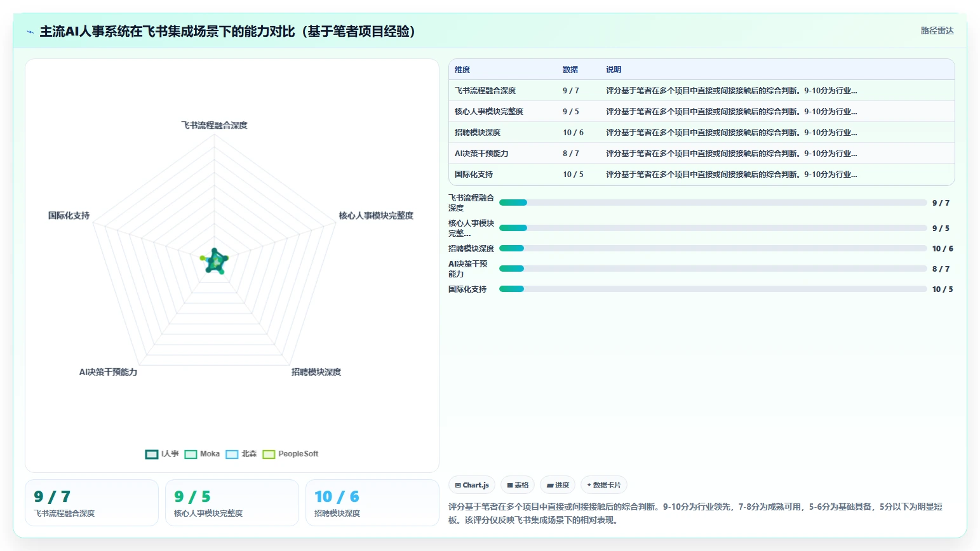
Task: Click the AI决策干预能力 progress bar
Action: pyautogui.click(x=713, y=269)
